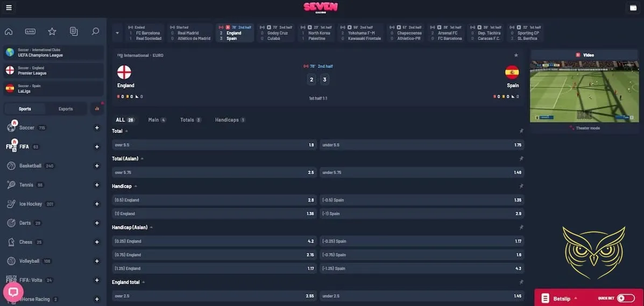This screenshot has width=644, height=306.
Task: Pin the Total market
Action: pyautogui.click(x=521, y=131)
